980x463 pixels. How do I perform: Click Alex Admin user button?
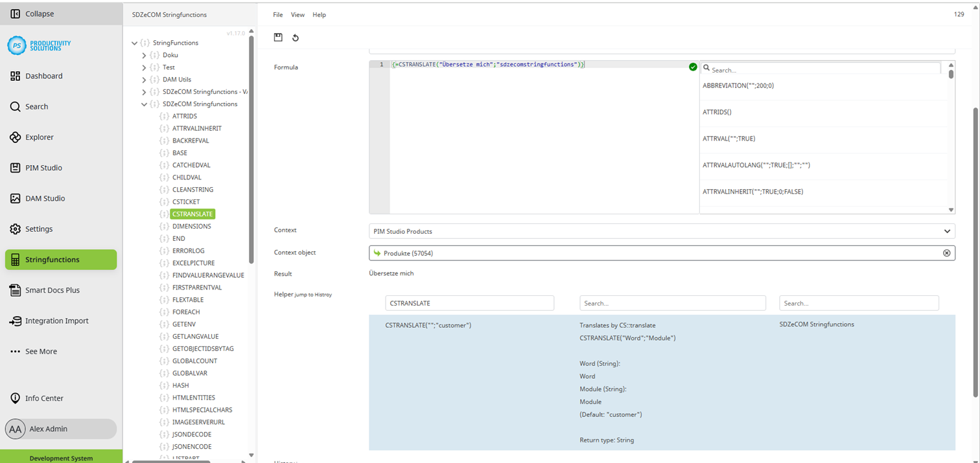coord(61,429)
